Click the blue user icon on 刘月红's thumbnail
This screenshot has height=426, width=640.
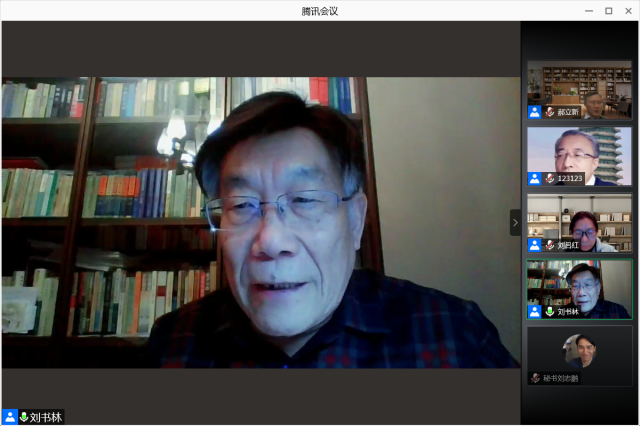(535, 245)
